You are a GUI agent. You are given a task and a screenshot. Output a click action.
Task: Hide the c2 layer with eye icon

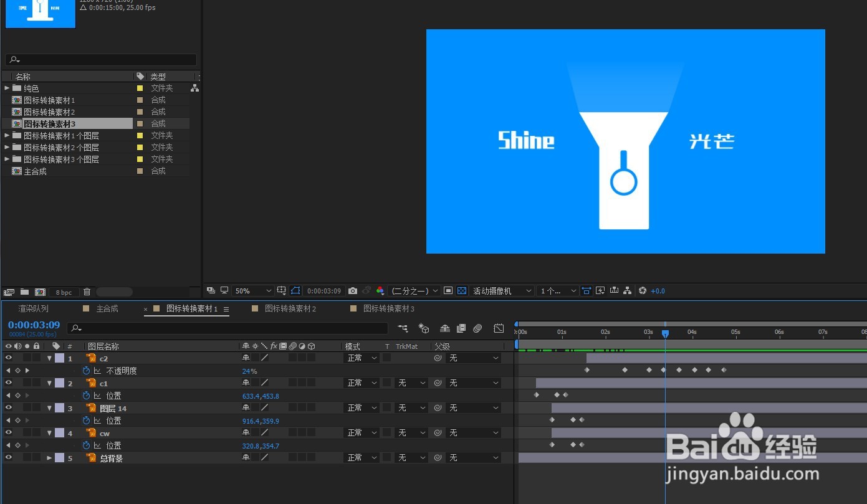9,358
